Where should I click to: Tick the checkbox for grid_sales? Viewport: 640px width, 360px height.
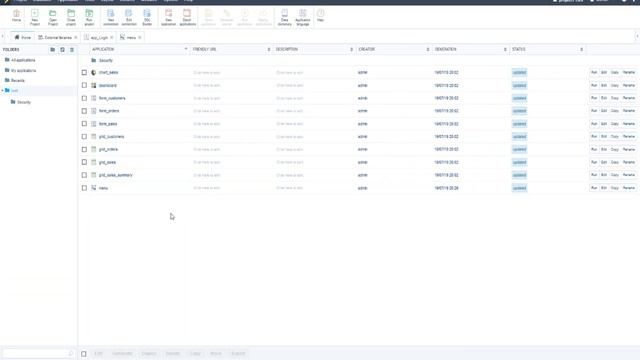(84, 162)
